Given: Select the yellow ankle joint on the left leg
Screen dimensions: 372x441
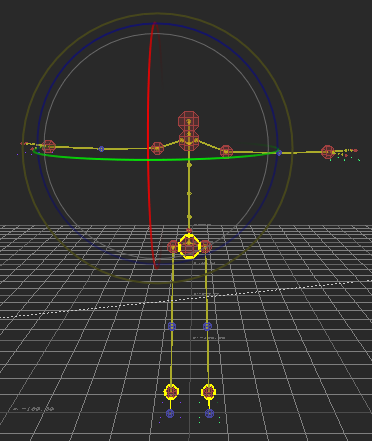Looking at the screenshot, I should (x=171, y=392).
